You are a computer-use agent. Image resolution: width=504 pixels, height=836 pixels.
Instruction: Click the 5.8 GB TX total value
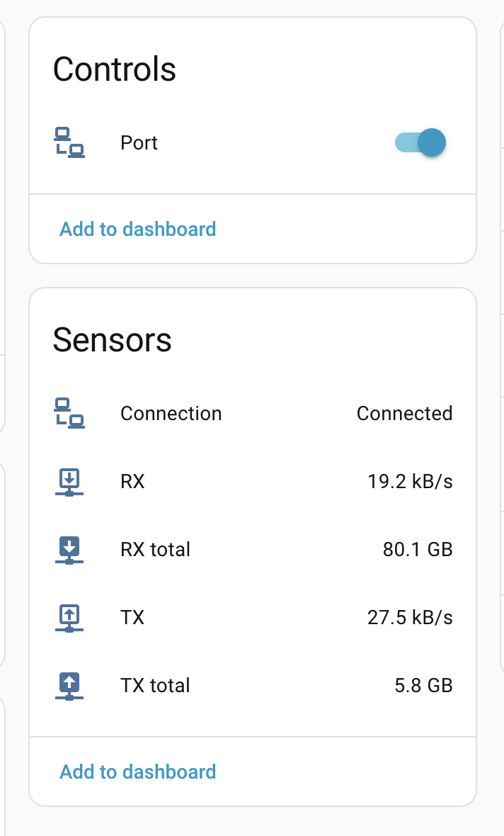coord(423,686)
